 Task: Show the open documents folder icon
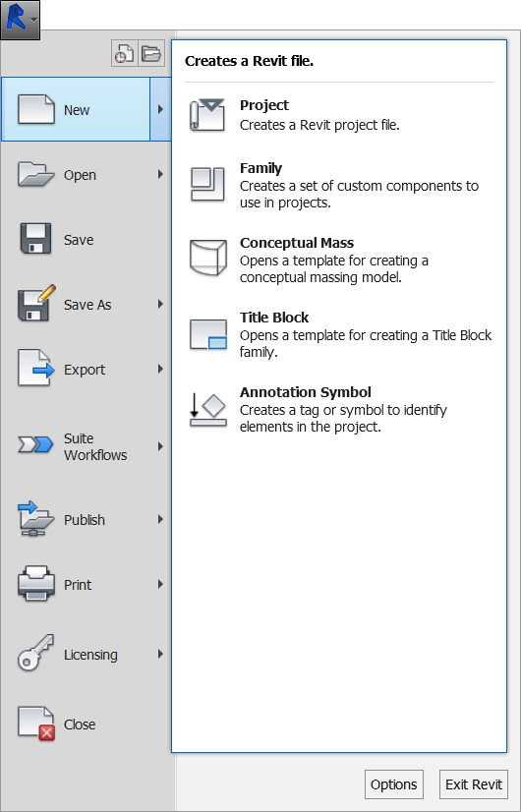tap(151, 53)
